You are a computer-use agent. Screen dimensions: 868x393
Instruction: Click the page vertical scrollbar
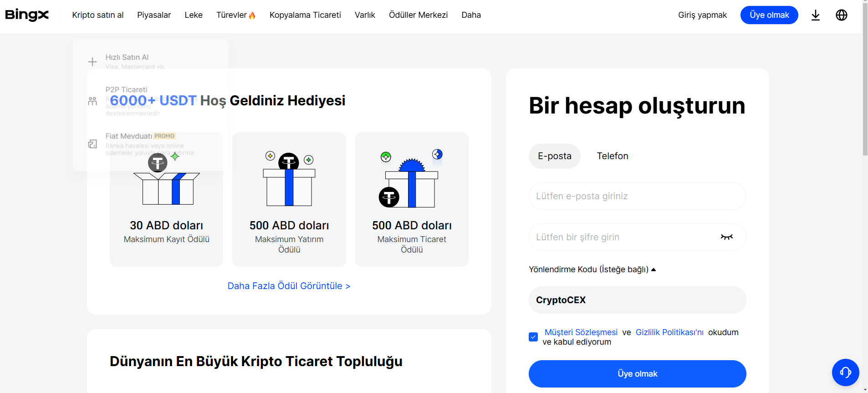click(865, 91)
